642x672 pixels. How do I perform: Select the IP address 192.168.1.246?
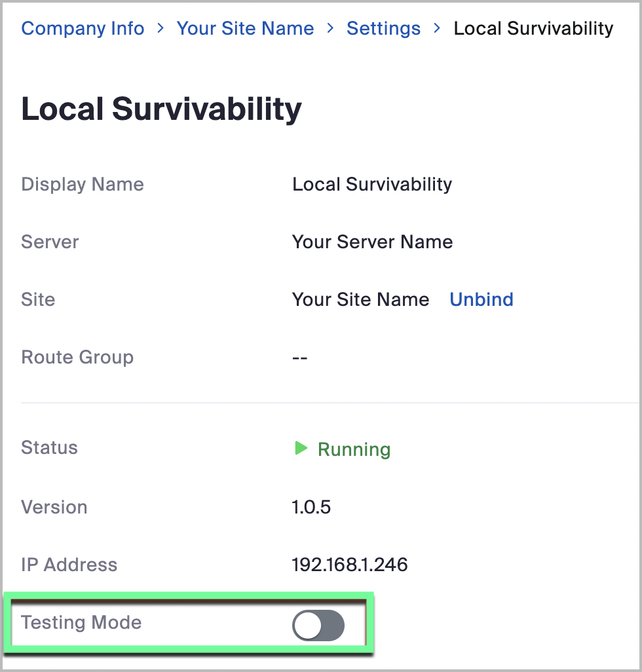point(350,565)
